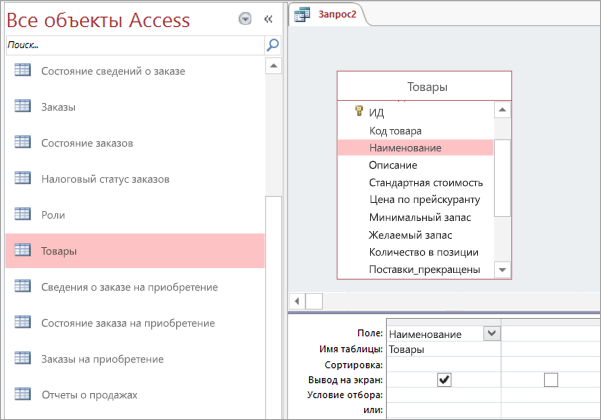601x420 pixels.
Task: Click the или cell under Наименование
Action: [x=443, y=410]
